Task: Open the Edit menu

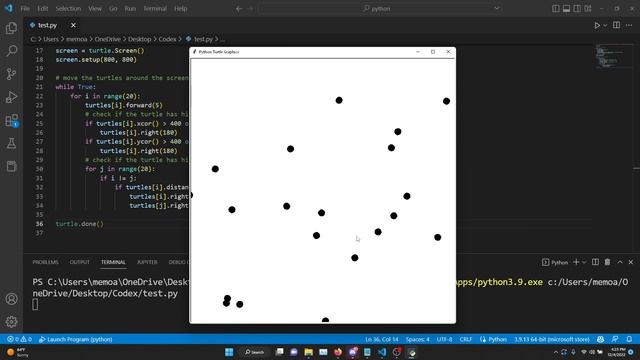Action: (42, 9)
